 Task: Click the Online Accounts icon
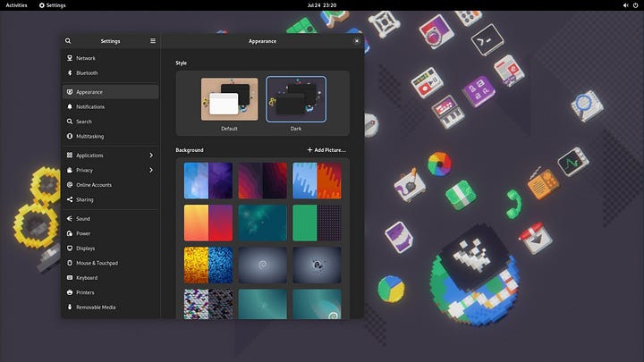coord(70,185)
